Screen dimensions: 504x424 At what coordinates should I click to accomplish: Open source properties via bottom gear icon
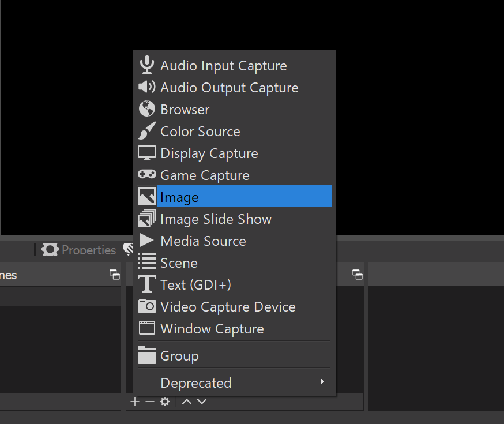coord(165,402)
